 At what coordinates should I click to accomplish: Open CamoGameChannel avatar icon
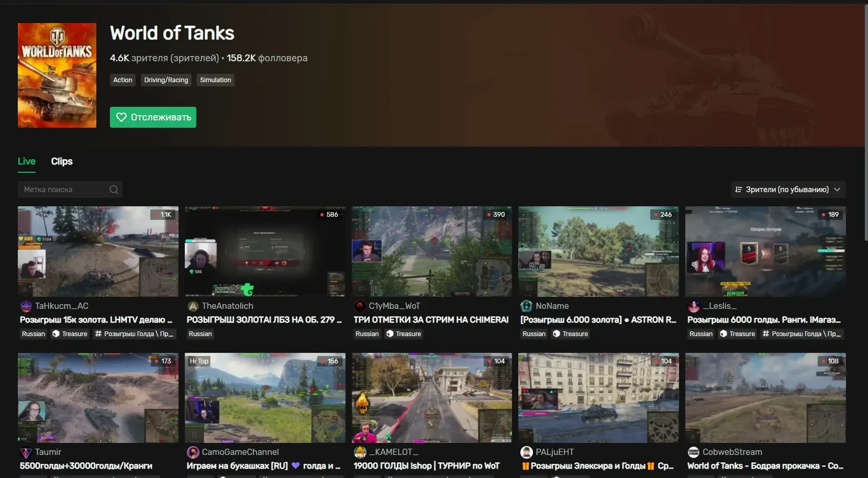click(x=193, y=452)
